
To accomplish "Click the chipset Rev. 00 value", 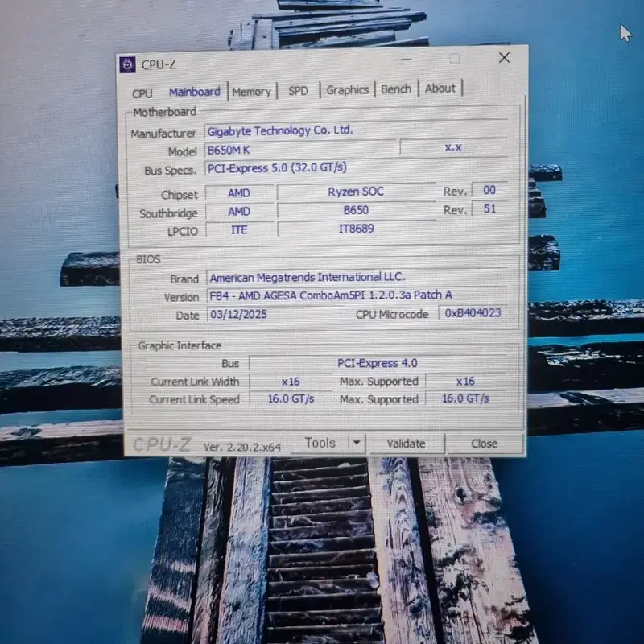I will coord(489,190).
